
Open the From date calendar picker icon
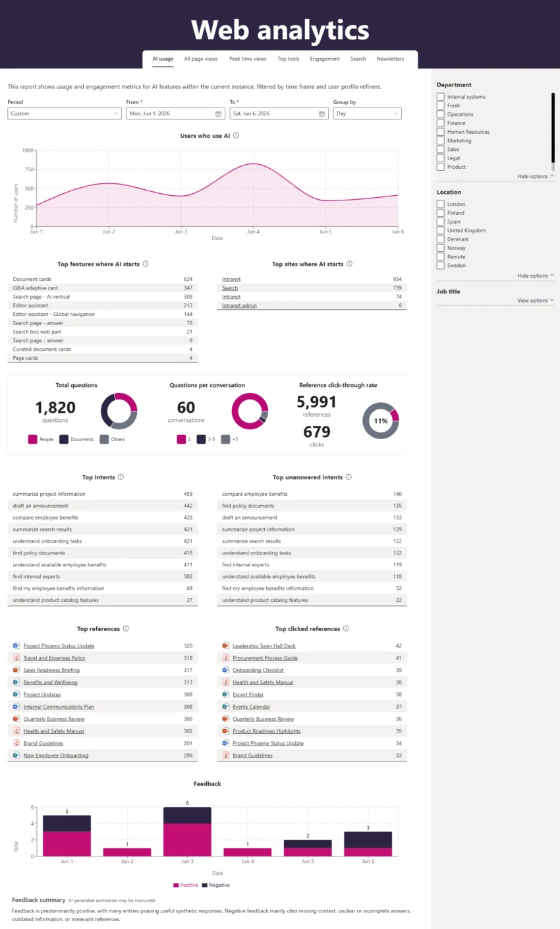pyautogui.click(x=218, y=113)
